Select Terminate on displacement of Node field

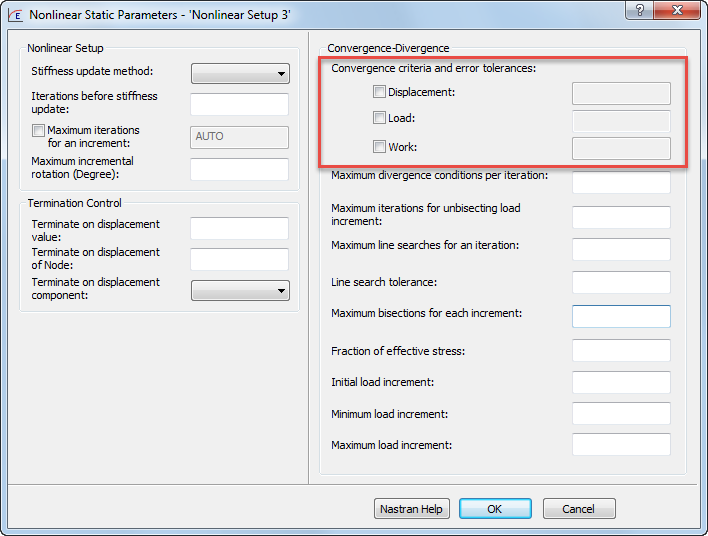(239, 259)
